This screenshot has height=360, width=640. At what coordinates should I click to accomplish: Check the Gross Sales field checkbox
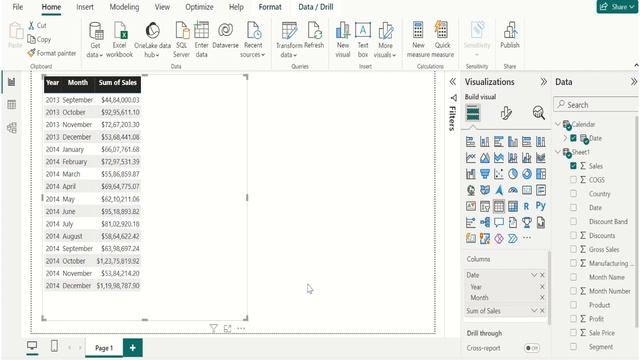point(573,249)
